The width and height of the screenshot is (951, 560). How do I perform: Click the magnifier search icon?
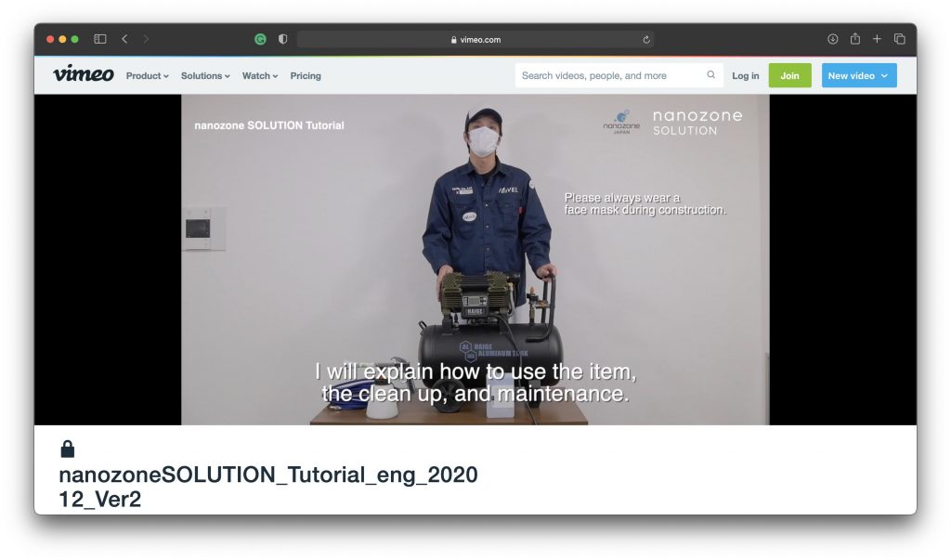click(710, 74)
